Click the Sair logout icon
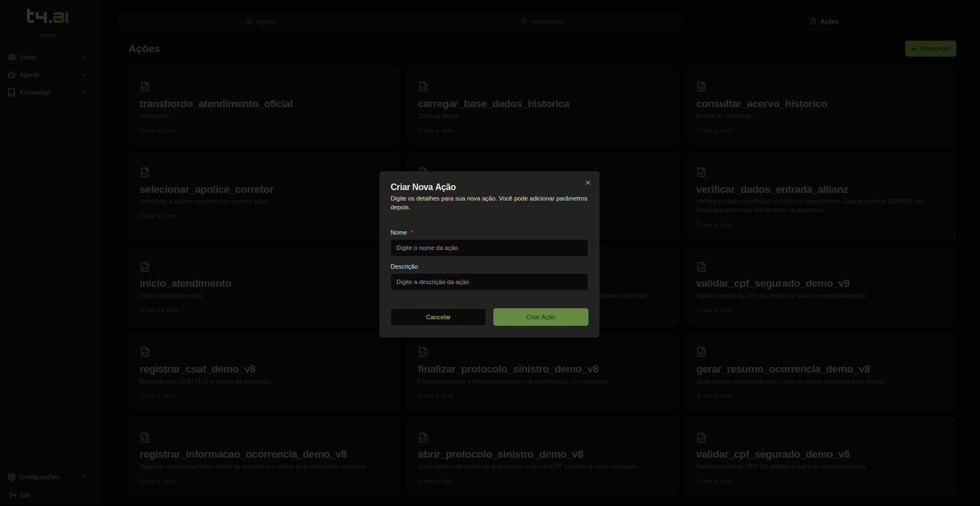Image resolution: width=980 pixels, height=506 pixels. click(13, 495)
